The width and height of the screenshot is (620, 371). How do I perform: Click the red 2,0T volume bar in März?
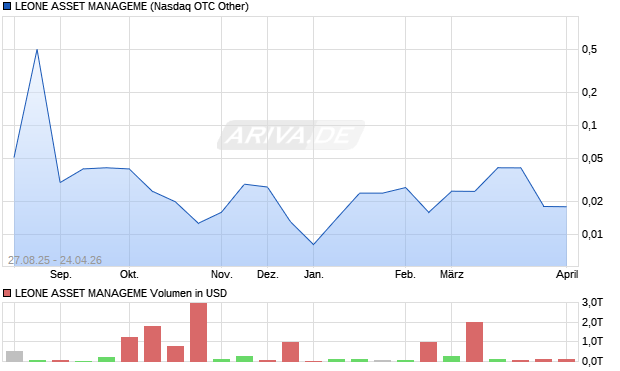(x=474, y=342)
